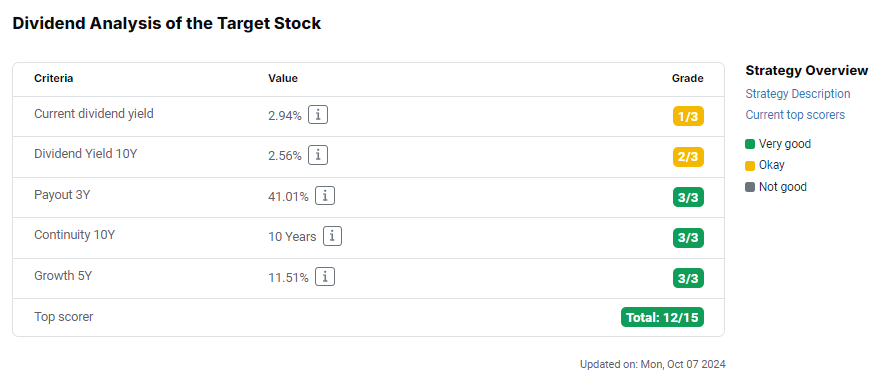Click the Continuity 10Y 3/3 grade badge
This screenshot has width=888, height=378.
point(688,238)
